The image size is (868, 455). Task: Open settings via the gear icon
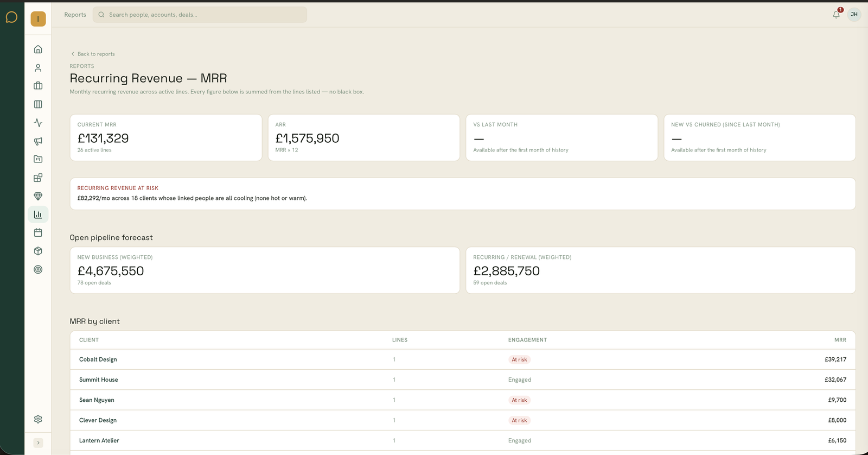coord(38,419)
